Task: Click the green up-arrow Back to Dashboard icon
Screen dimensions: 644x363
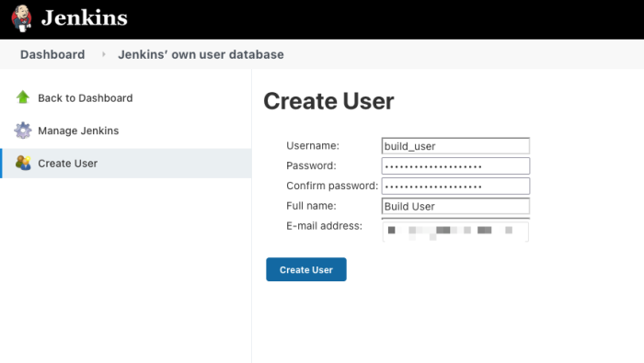Action: [23, 97]
